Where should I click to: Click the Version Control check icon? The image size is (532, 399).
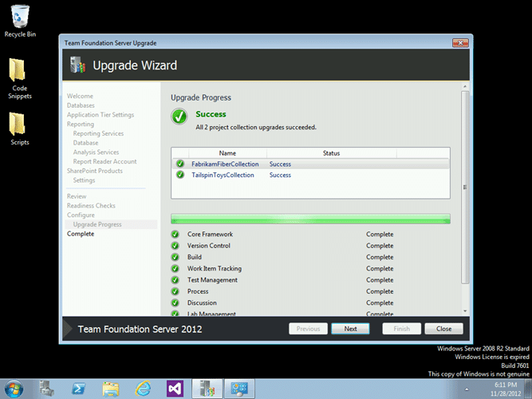click(175, 246)
